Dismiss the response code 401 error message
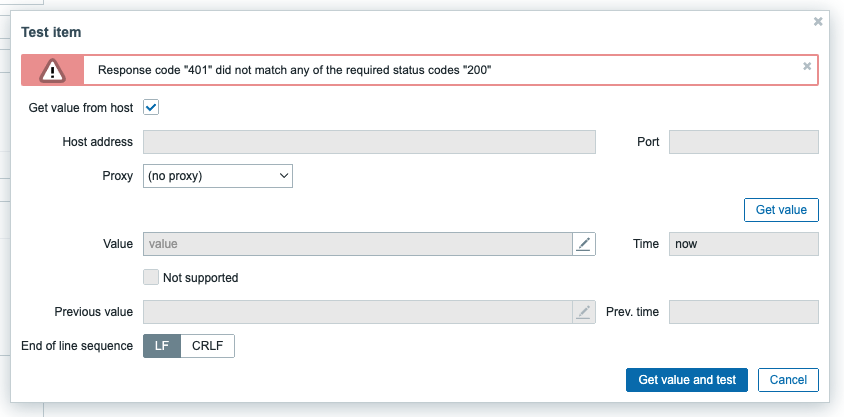 (x=807, y=66)
